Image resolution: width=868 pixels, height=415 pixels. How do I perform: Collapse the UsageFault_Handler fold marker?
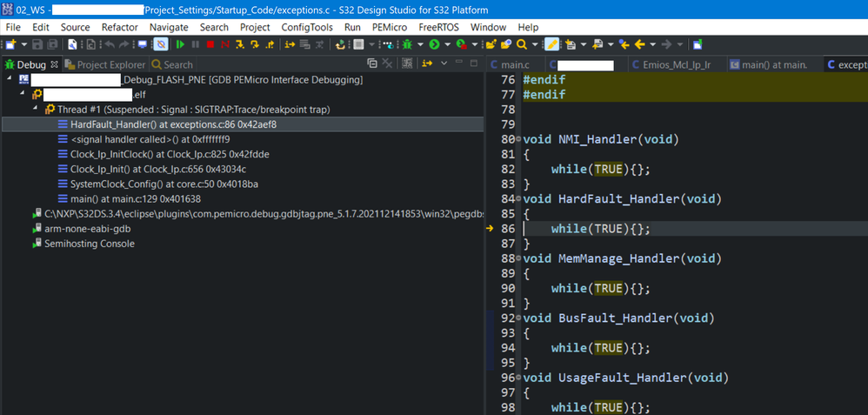point(518,378)
